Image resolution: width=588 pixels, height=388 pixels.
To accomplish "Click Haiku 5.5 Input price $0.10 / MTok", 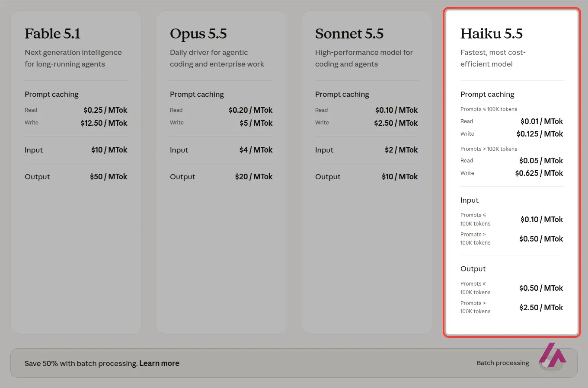I will (542, 219).
